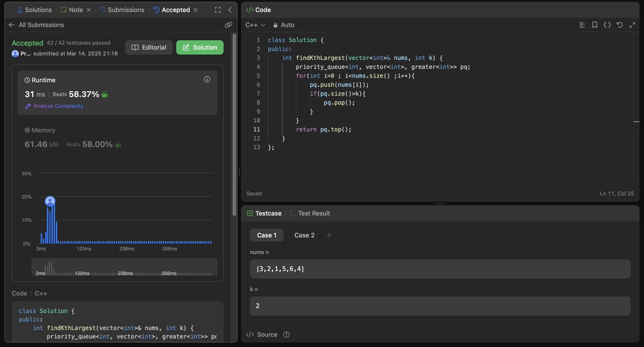Add a new test case with plus
This screenshot has height=347, width=644.
point(329,235)
